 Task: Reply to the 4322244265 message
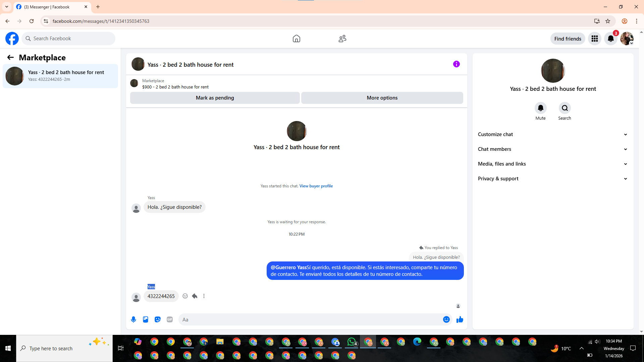pos(195,296)
